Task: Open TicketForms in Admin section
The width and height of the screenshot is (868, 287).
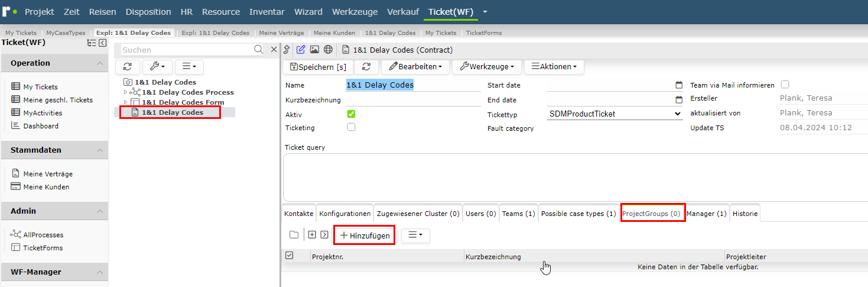Action: [x=43, y=248]
